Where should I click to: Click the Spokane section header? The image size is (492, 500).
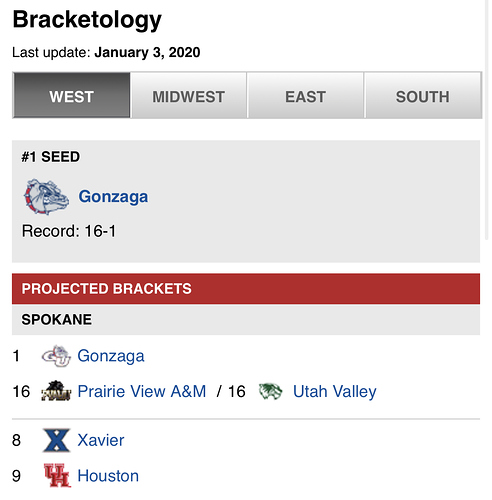246,319
